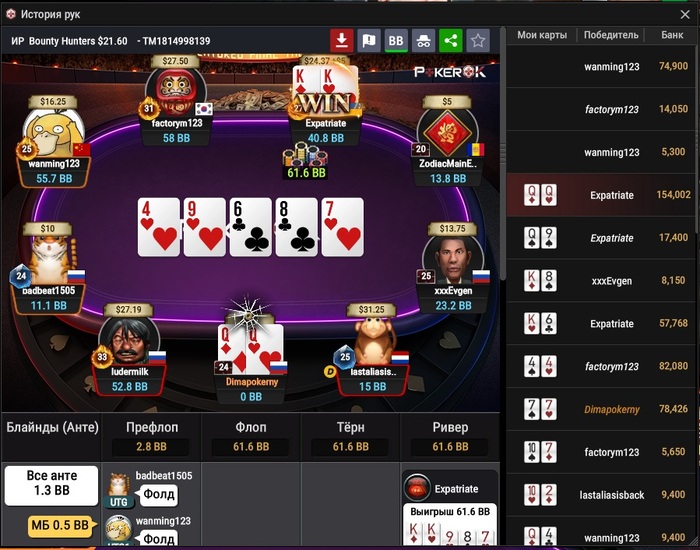Click the report flag icon
The height and width of the screenshot is (550, 700).
click(369, 41)
